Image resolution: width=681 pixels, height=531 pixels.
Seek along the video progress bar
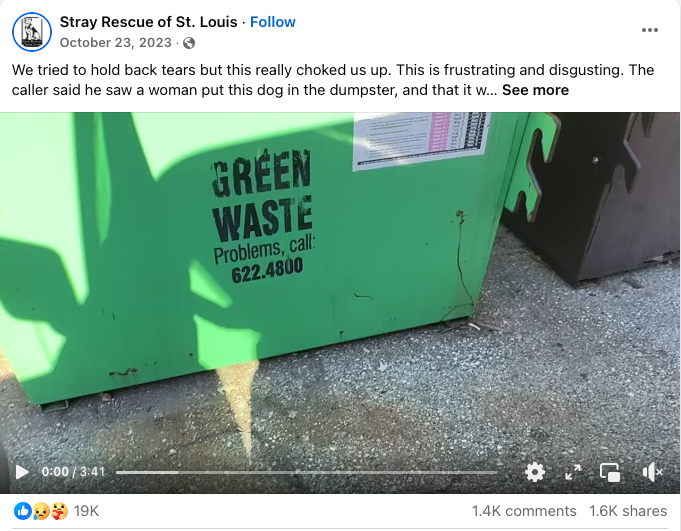[x=307, y=472]
